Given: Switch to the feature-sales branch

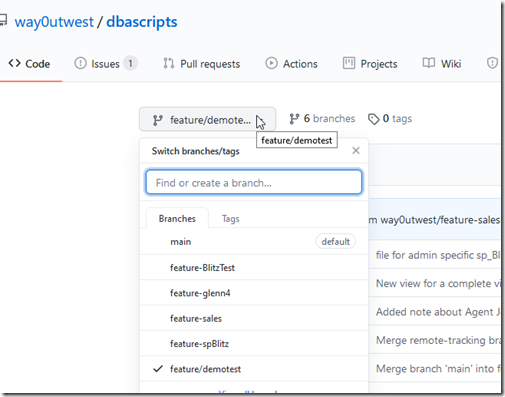Looking at the screenshot, I should pyautogui.click(x=254, y=318).
